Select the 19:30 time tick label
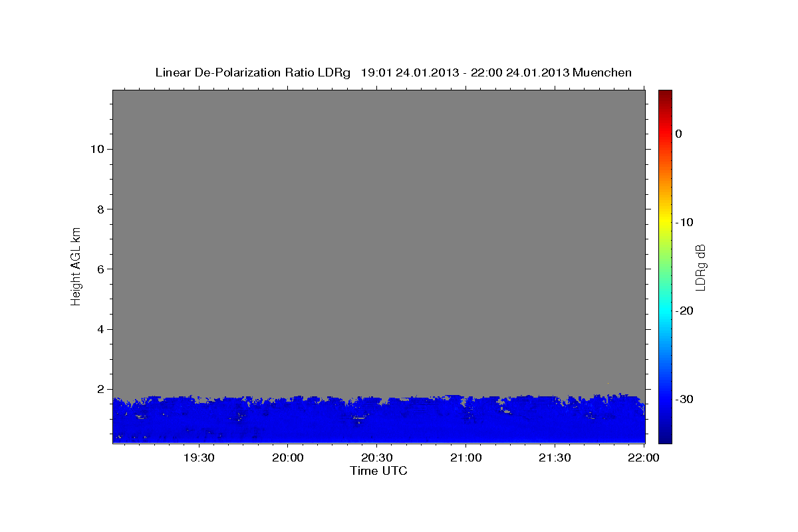Screen dimensions: 798x532 [199, 458]
